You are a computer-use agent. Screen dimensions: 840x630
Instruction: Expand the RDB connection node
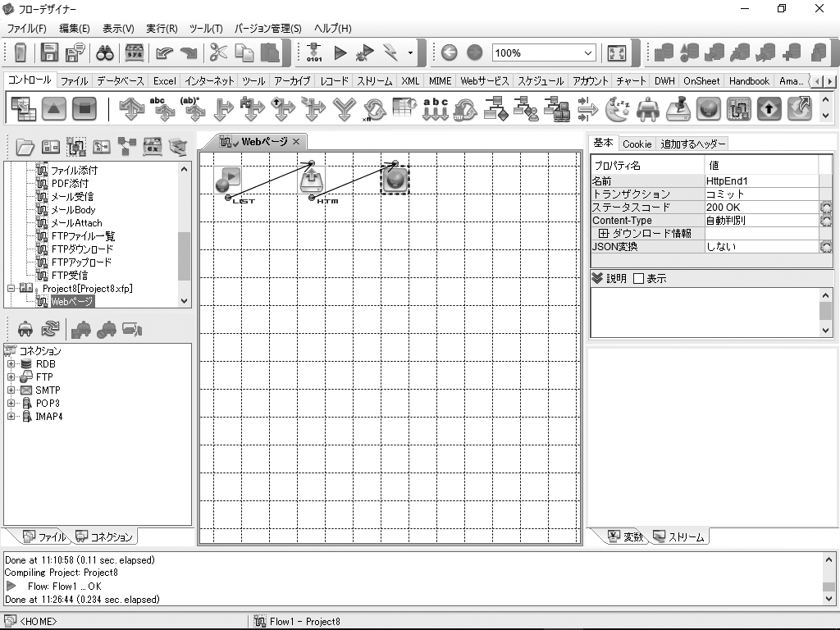click(11, 363)
